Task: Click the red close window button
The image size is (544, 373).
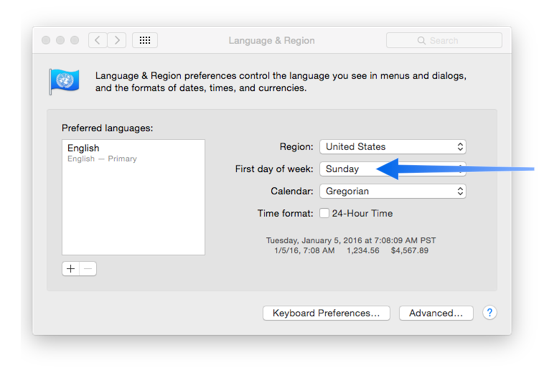Action: pyautogui.click(x=46, y=40)
